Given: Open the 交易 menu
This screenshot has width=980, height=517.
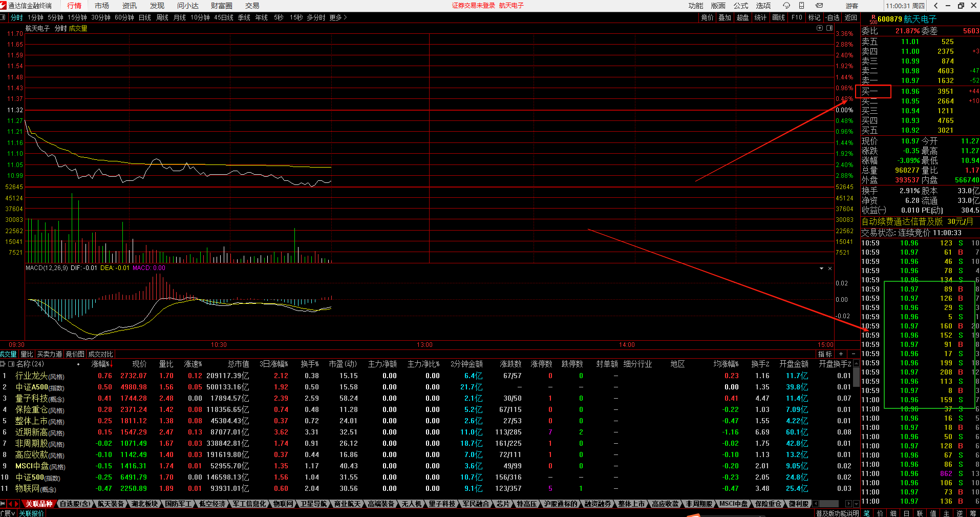Looking at the screenshot, I should click(x=252, y=6).
